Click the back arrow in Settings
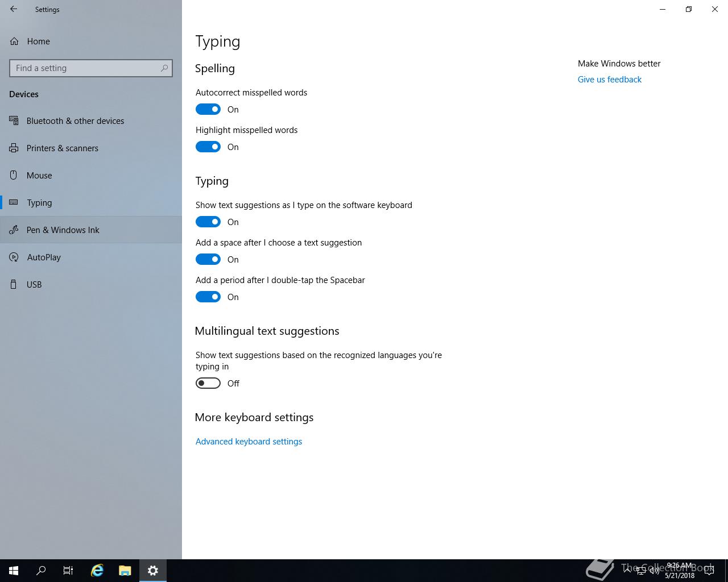Image resolution: width=728 pixels, height=582 pixels. [x=14, y=9]
